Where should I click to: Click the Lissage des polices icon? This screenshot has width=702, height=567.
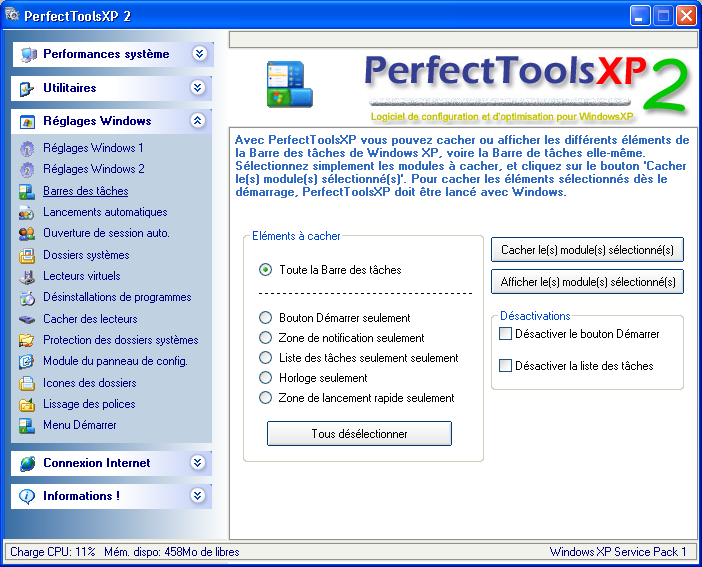click(27, 404)
